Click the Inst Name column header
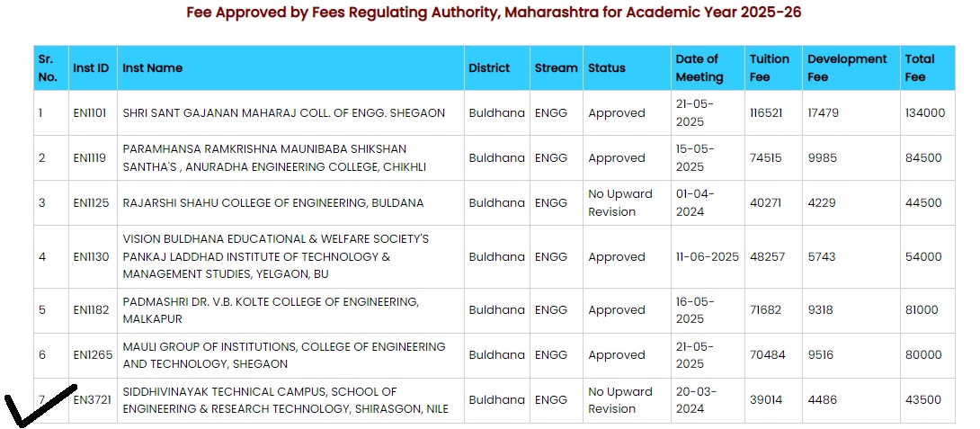Viewport: 980px width, 429px height. pyautogui.click(x=152, y=67)
